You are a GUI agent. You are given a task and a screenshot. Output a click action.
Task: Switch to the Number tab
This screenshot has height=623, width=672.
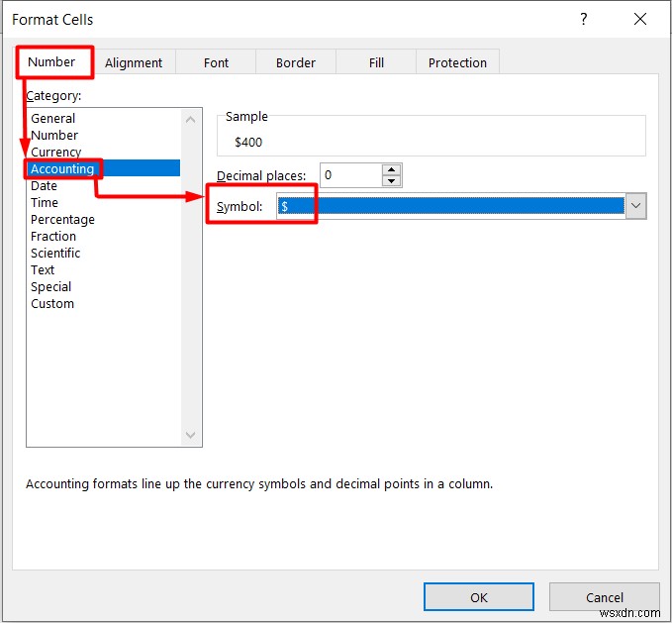tap(51, 62)
